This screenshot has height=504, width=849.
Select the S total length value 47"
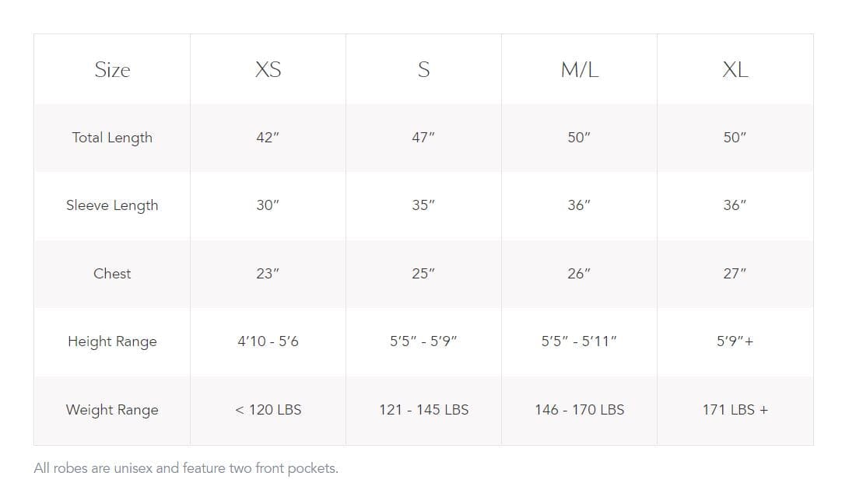[x=423, y=138]
